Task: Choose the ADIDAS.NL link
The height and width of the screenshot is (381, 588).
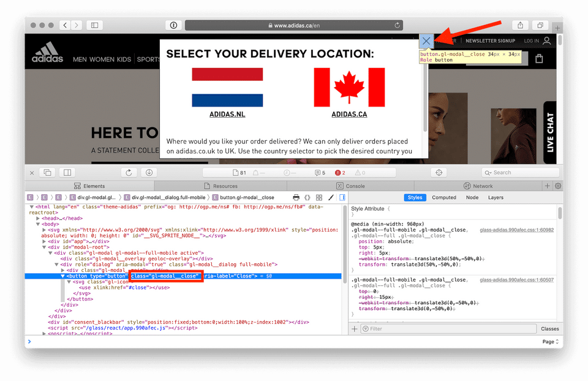Action: click(227, 115)
